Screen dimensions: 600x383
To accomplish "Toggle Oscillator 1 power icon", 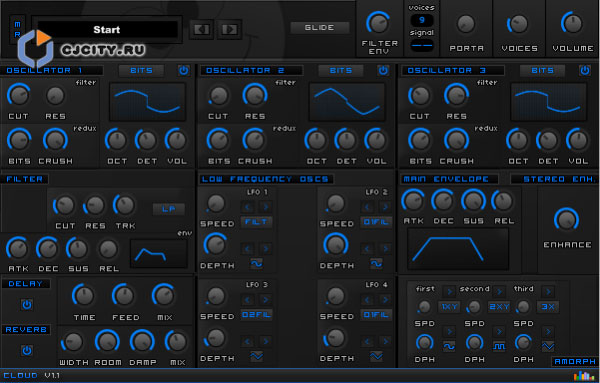I will pos(184,70).
